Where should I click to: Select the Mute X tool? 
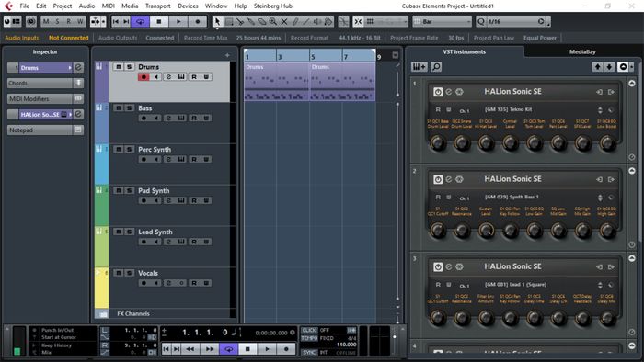tap(283, 21)
